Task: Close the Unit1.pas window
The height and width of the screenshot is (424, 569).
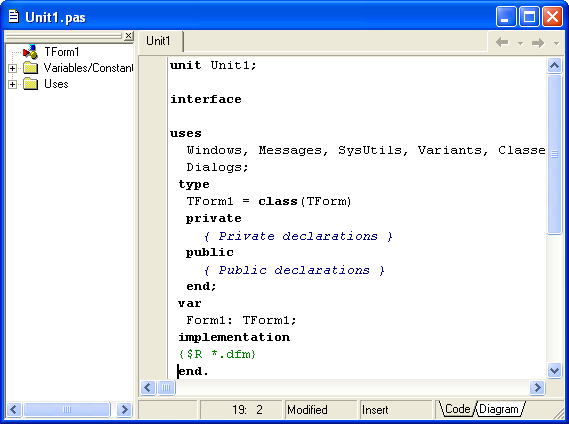Action: 552,16
